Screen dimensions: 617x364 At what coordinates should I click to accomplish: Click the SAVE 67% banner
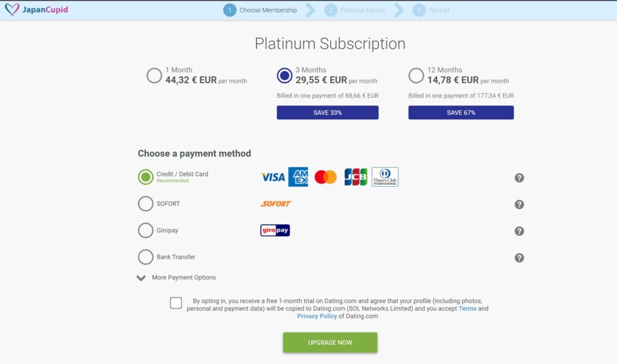pyautogui.click(x=461, y=113)
